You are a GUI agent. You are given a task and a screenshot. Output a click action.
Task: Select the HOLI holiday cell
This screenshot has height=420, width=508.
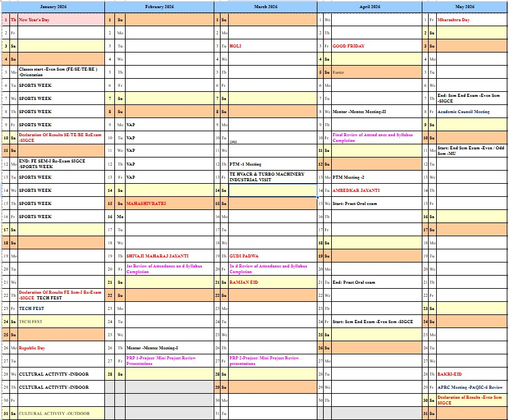tap(272, 46)
